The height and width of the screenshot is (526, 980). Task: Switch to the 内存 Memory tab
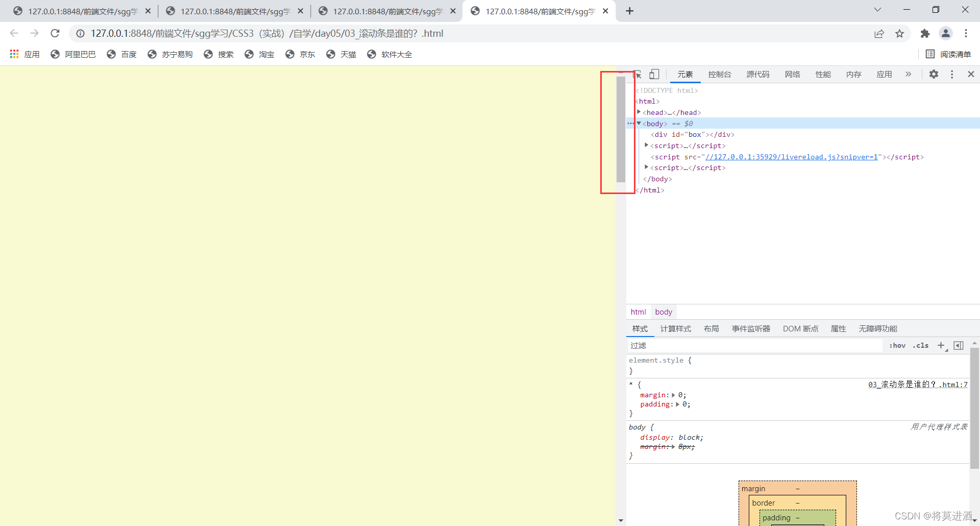coord(853,75)
